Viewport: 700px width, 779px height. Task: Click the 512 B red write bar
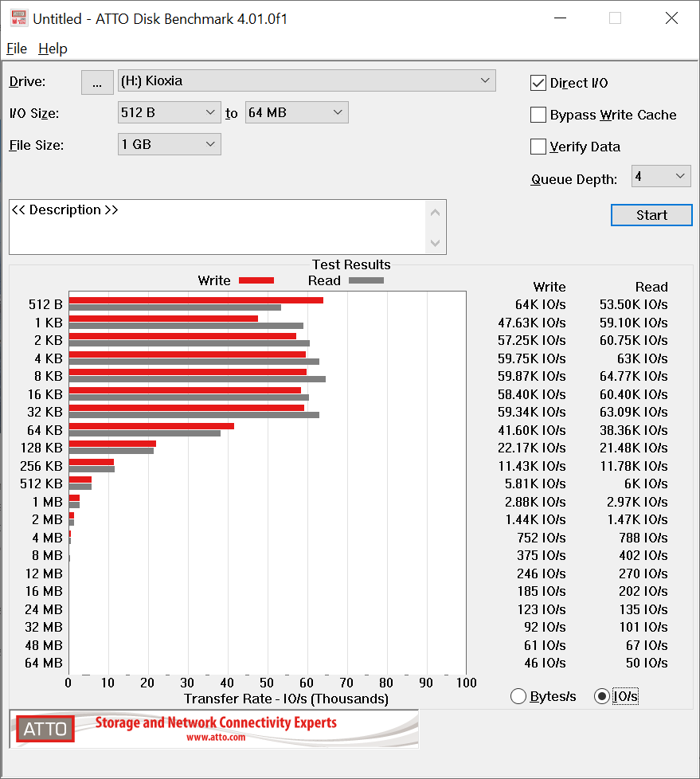(x=196, y=300)
